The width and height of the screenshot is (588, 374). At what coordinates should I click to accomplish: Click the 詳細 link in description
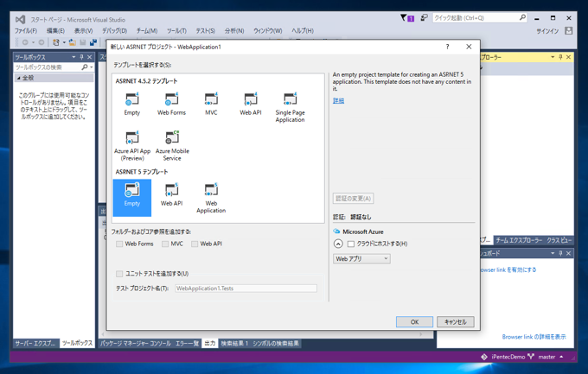tap(338, 100)
